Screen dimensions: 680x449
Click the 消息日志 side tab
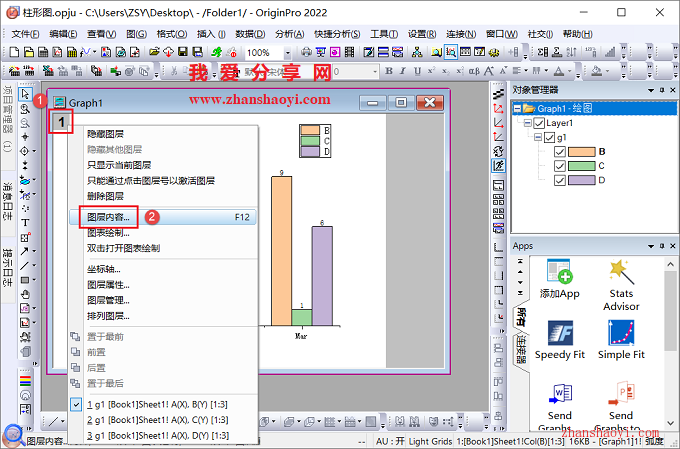[8, 202]
